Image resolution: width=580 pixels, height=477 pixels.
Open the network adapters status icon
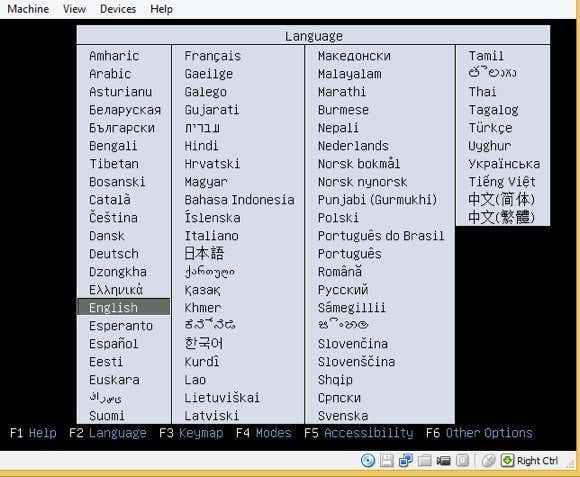tap(406, 460)
